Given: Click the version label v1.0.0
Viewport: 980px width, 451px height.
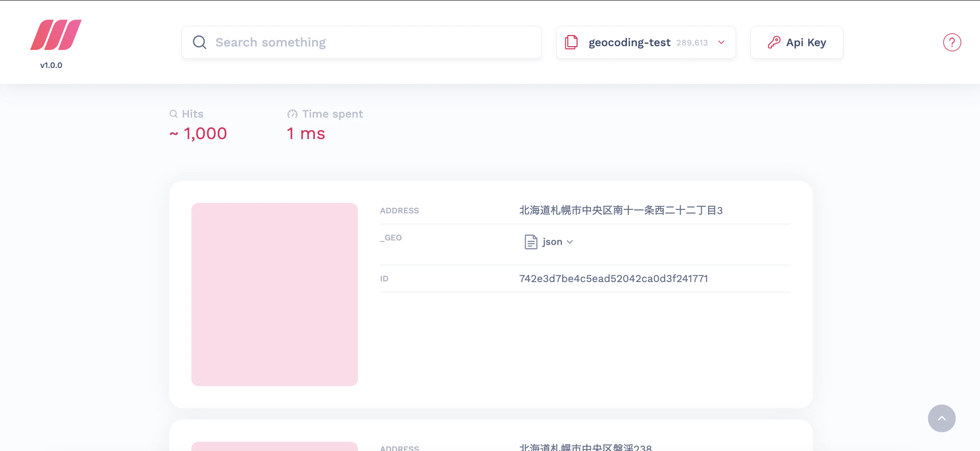Looking at the screenshot, I should click(51, 65).
